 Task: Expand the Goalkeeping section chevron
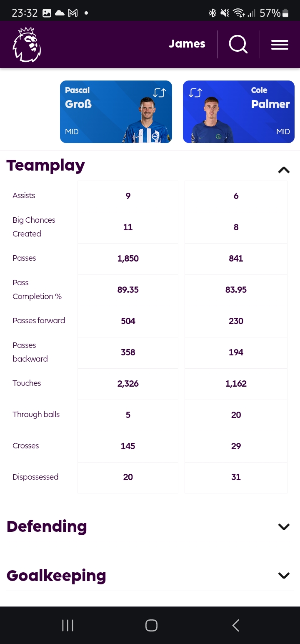pos(284,575)
